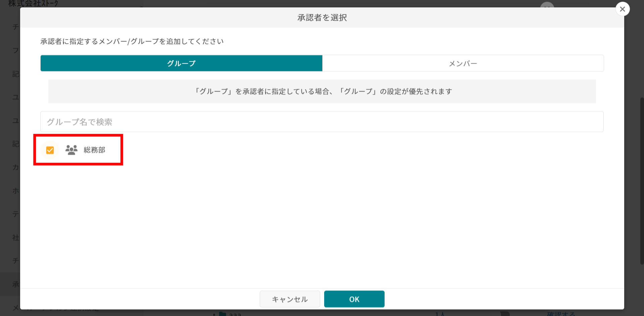Click the 確認する link below the dialog
Viewport: 644px width, 316px height.
[560, 314]
